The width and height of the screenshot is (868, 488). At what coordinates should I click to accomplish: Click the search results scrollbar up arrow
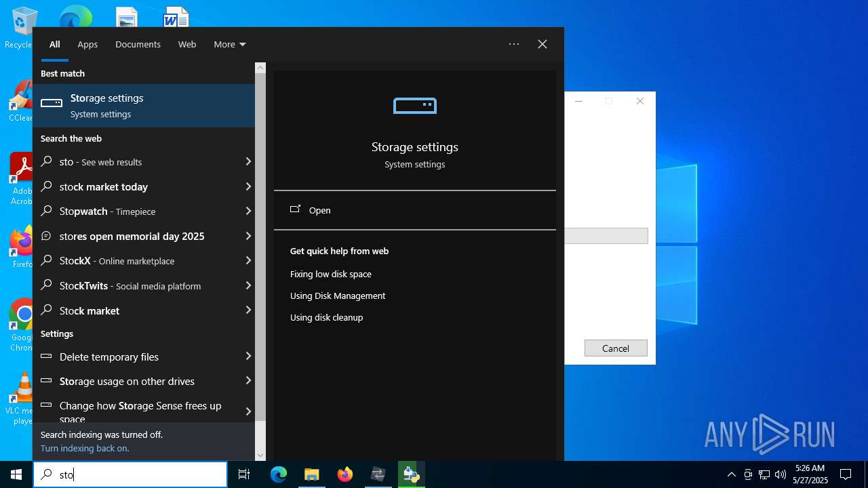click(x=260, y=68)
